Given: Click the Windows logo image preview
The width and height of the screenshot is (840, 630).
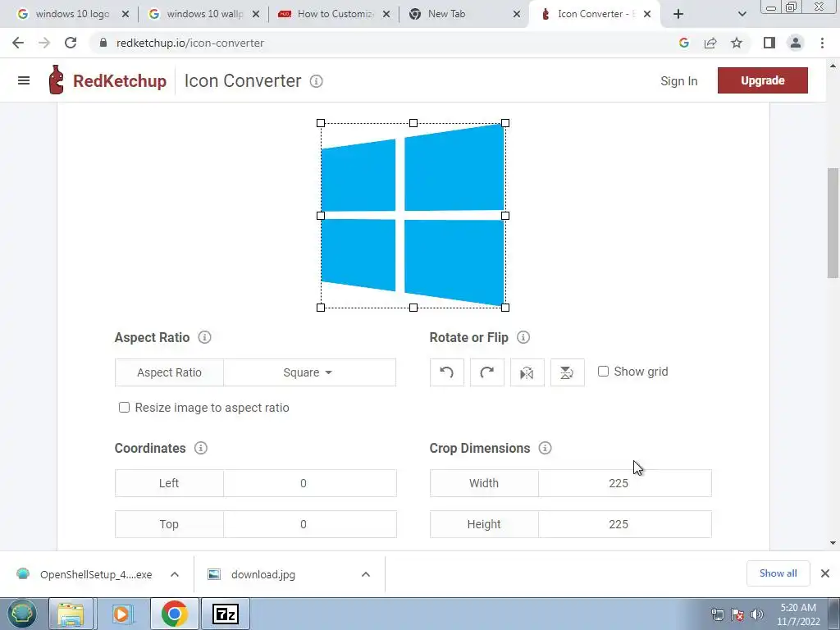Looking at the screenshot, I should click(413, 216).
